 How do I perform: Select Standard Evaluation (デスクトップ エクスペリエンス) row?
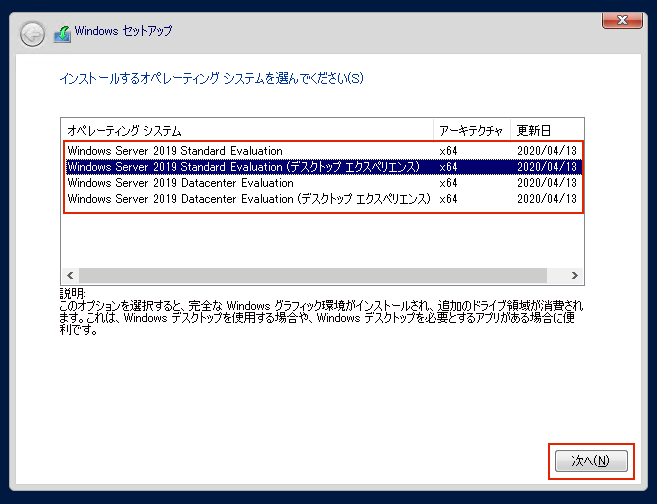click(x=324, y=167)
